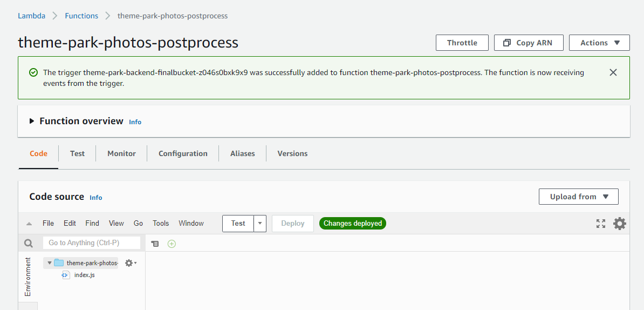This screenshot has height=310, width=644.
Task: Click the index.js file icon
Action: pos(66,275)
